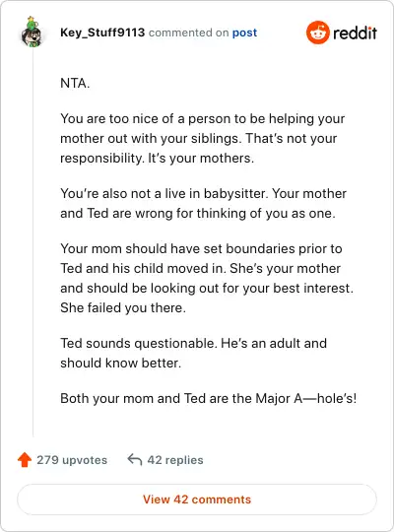Click the "commented on" header text
The height and width of the screenshot is (532, 394).
188,33
